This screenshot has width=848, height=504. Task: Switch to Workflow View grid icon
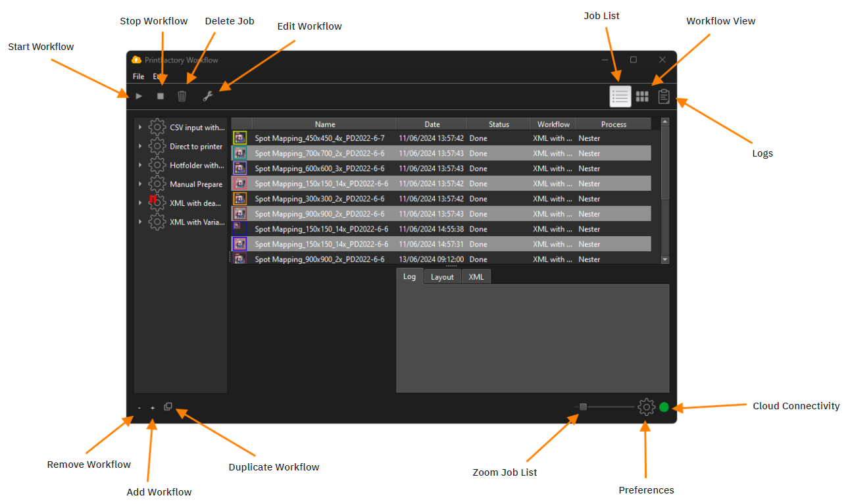pos(642,97)
